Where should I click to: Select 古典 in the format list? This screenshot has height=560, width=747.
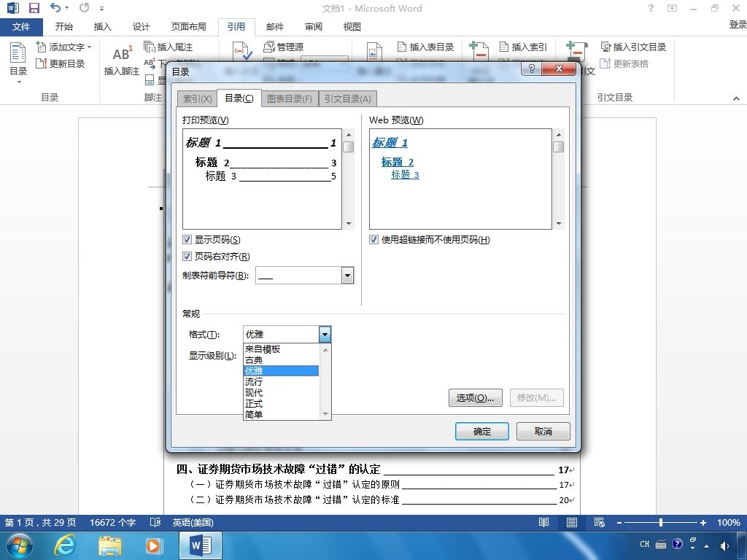tap(281, 360)
